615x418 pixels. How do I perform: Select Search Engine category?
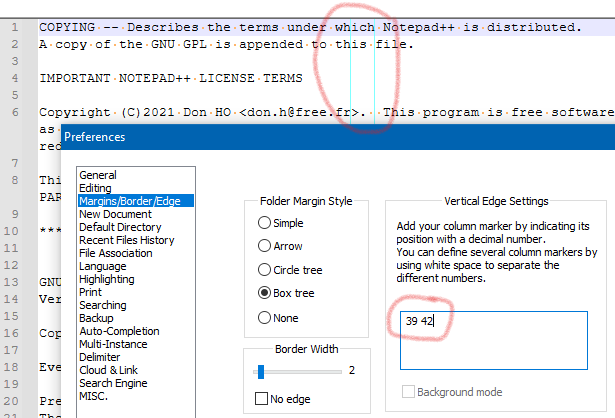tap(113, 383)
